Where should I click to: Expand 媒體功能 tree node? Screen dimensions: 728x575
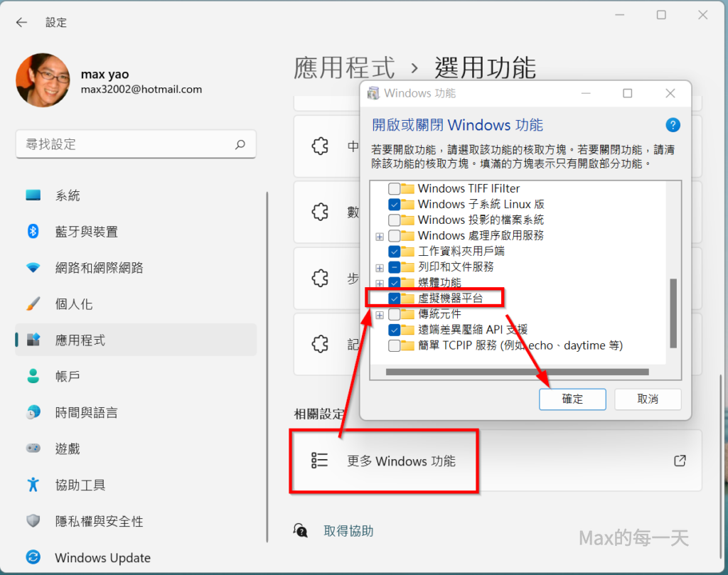(380, 283)
